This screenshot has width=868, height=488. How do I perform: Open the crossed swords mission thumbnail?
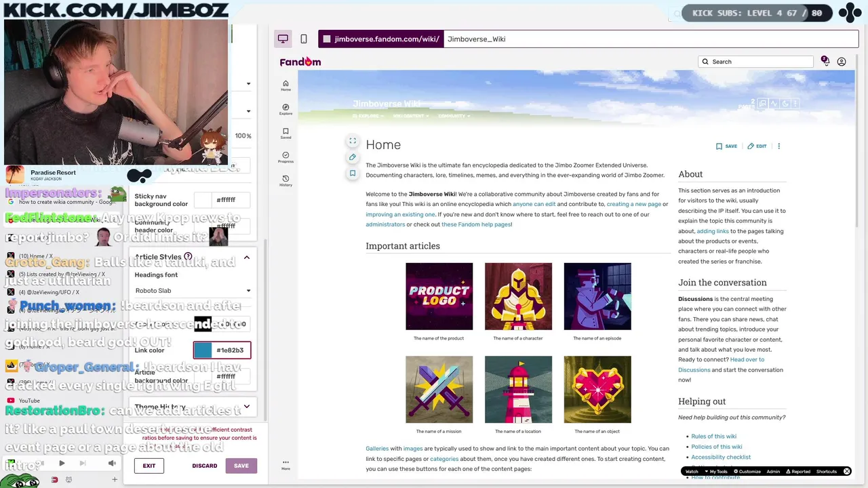coord(439,390)
